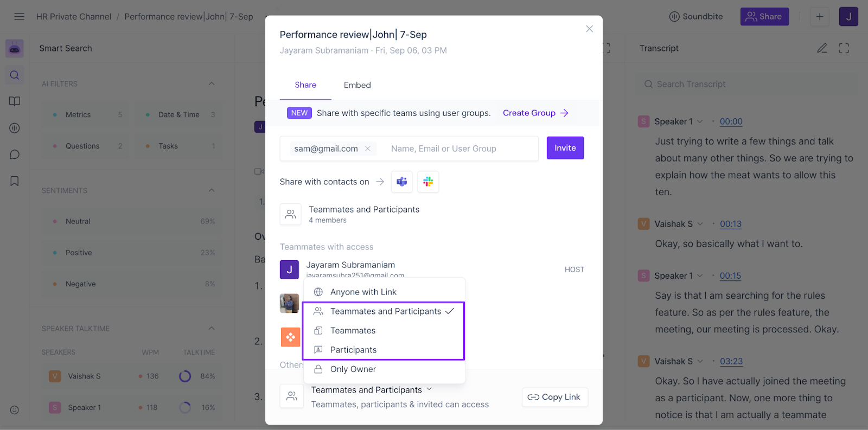Click the Name, Email or User Group field
868x430 pixels.
(x=461, y=149)
